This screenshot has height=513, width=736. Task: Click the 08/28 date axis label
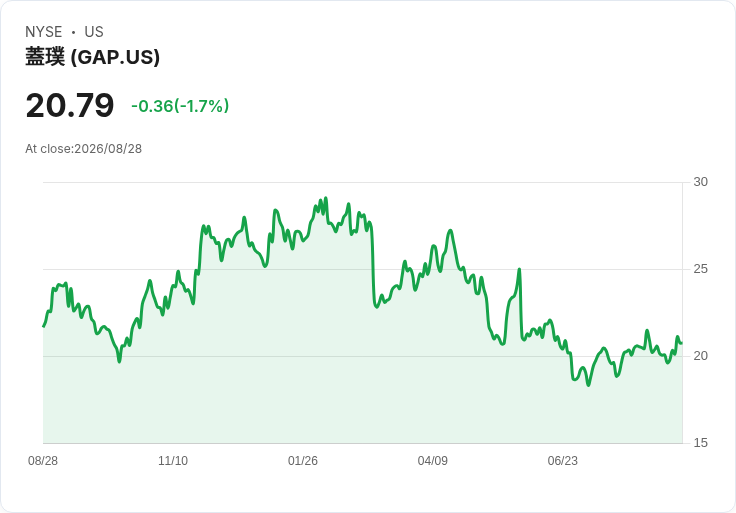pos(43,461)
